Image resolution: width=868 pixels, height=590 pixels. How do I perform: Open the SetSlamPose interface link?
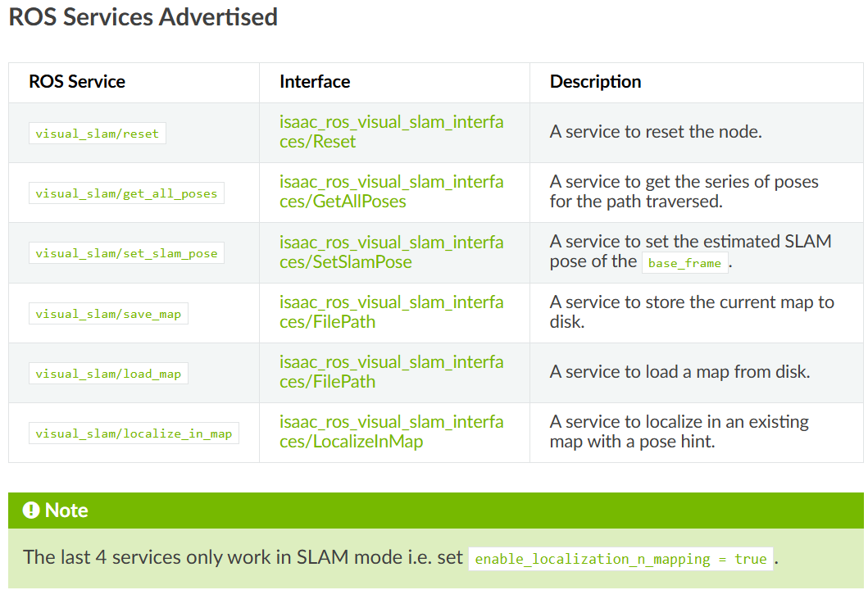(391, 252)
